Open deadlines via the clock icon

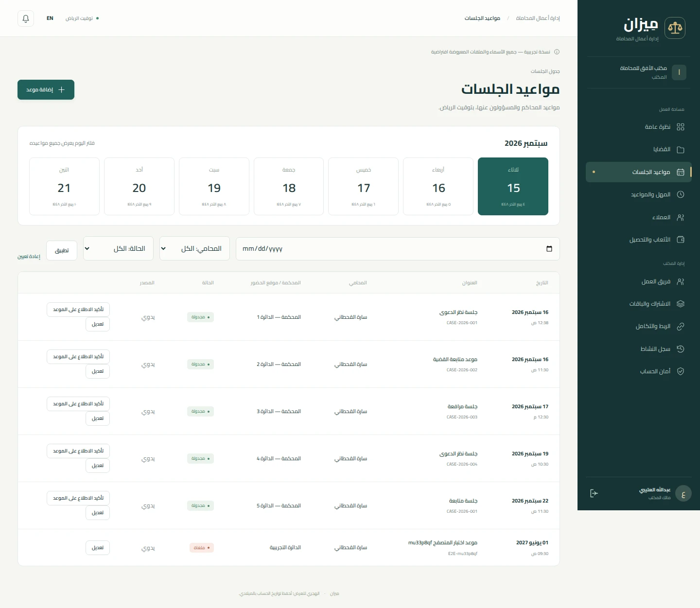point(681,194)
